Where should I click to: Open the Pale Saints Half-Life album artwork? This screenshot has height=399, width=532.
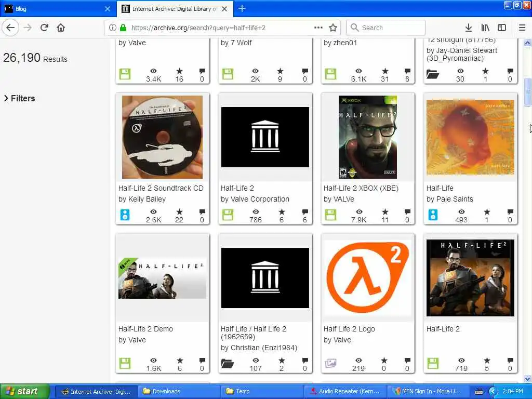click(470, 137)
